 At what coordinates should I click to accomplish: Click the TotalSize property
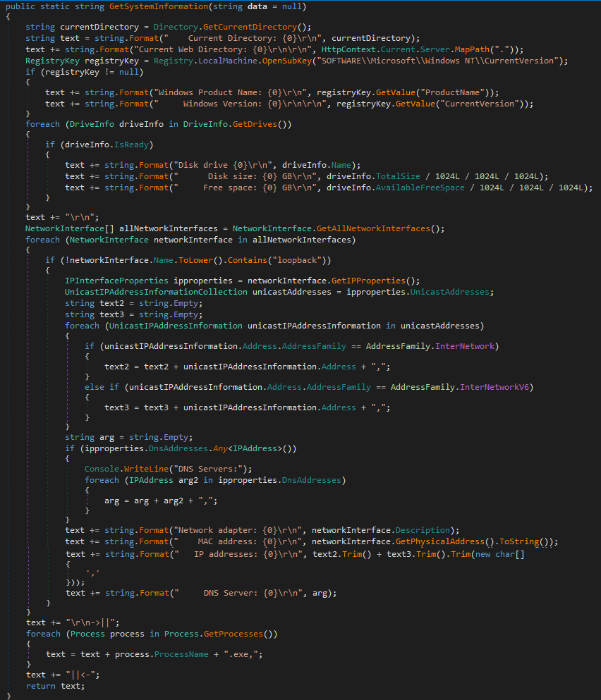pyautogui.click(x=398, y=176)
